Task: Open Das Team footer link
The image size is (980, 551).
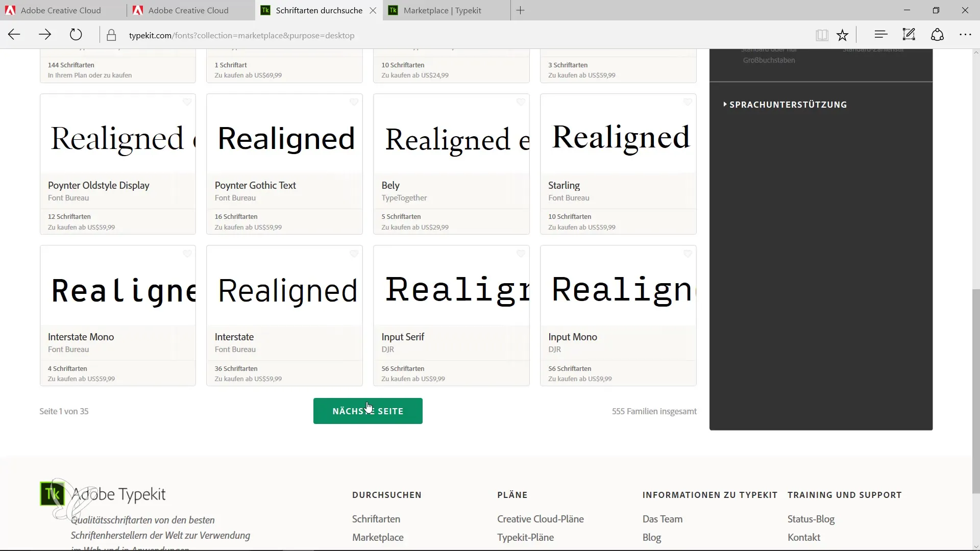Action: (663, 519)
